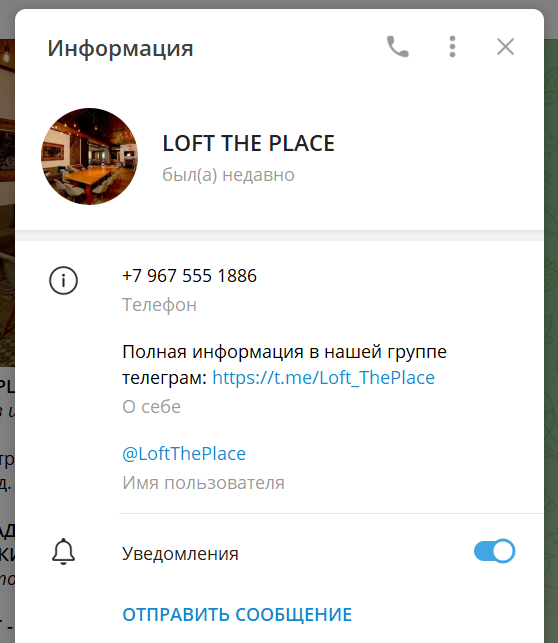Click the О себе bio caption
Image resolution: width=558 pixels, height=643 pixels.
tap(151, 407)
